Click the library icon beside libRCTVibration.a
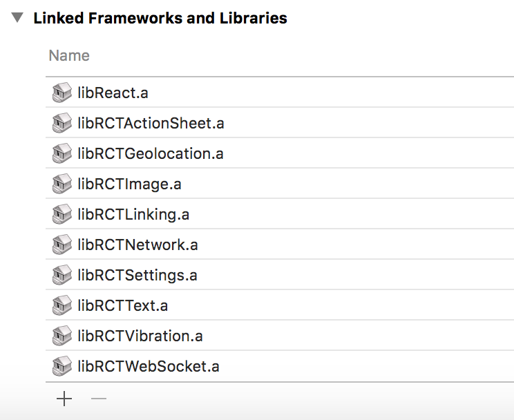The image size is (514, 420). [62, 336]
